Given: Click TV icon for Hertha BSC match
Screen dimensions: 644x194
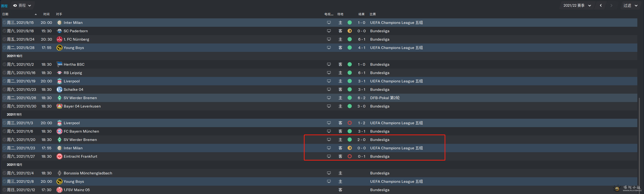Looking at the screenshot, I should point(329,64).
